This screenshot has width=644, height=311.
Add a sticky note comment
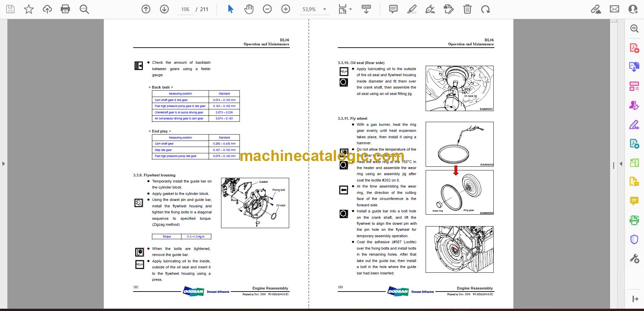pos(393,9)
